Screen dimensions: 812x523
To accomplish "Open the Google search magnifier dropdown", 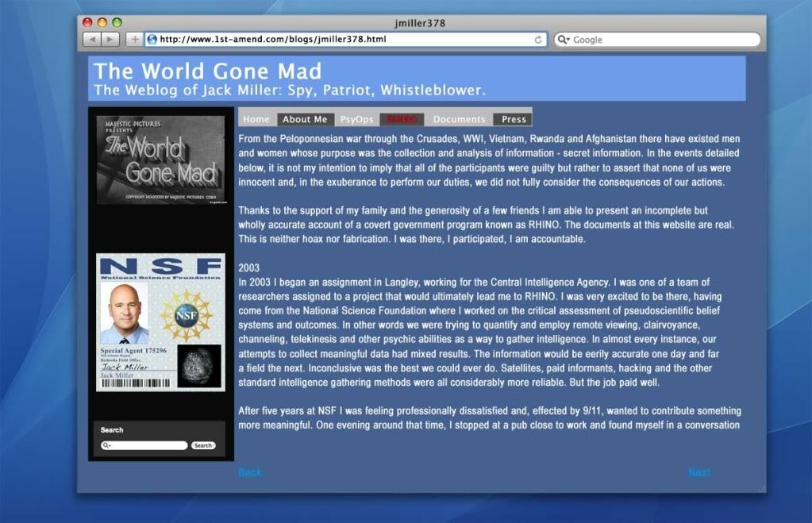I will pyautogui.click(x=564, y=40).
